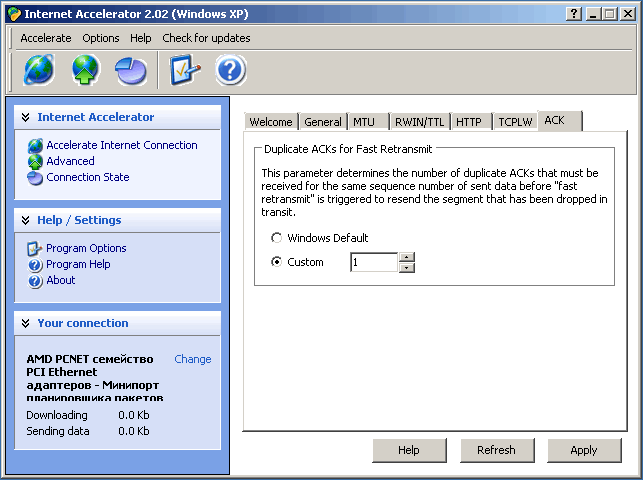The width and height of the screenshot is (643, 480).
Task: Click the Change connection link
Action: (192, 359)
